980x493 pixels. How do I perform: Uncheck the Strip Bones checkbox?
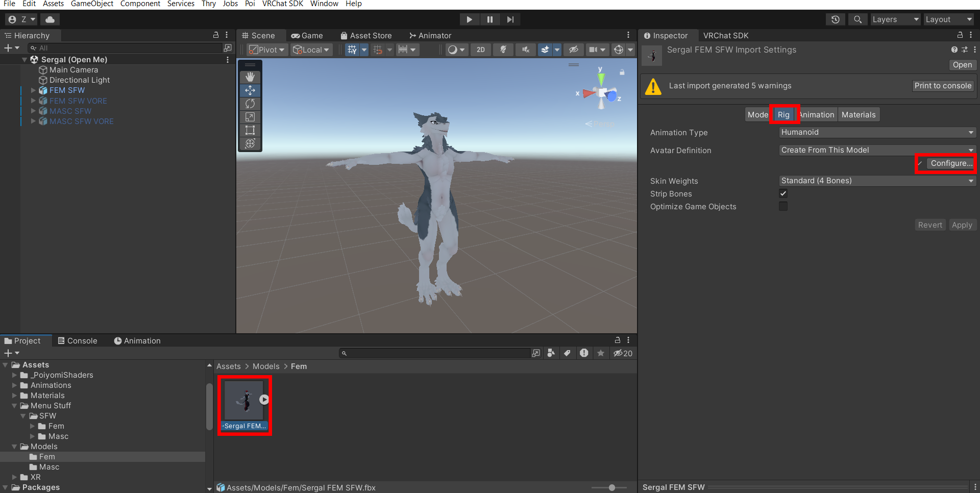pyautogui.click(x=783, y=193)
